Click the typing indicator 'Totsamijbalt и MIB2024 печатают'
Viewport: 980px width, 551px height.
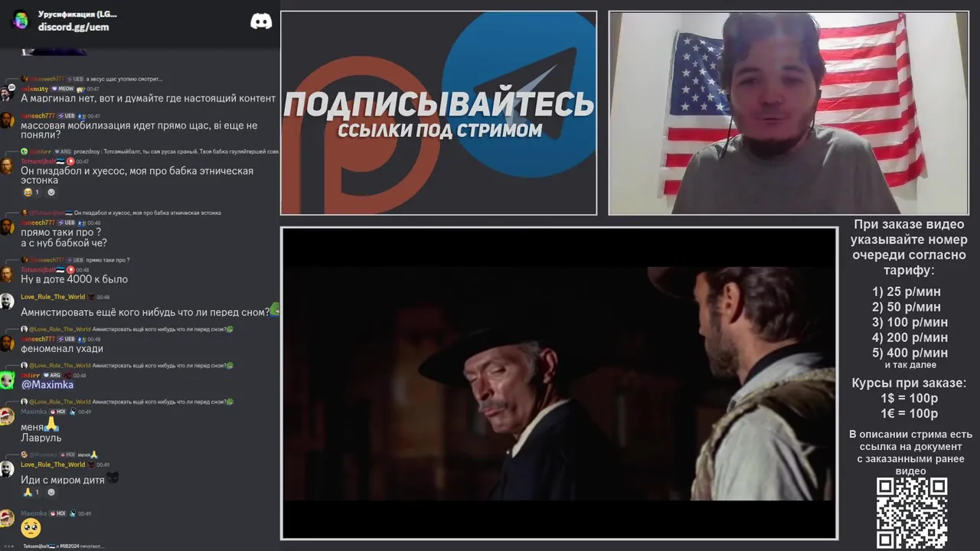pyautogui.click(x=63, y=546)
